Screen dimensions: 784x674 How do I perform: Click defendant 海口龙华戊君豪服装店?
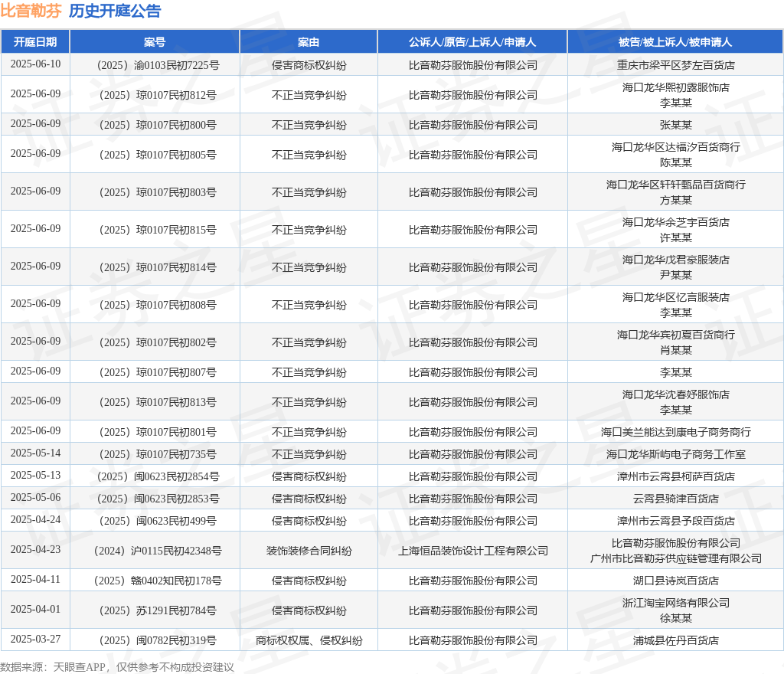pyautogui.click(x=675, y=260)
